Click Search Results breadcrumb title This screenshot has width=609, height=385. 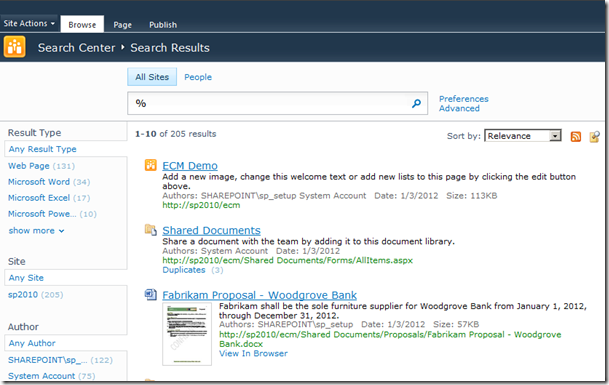point(170,48)
